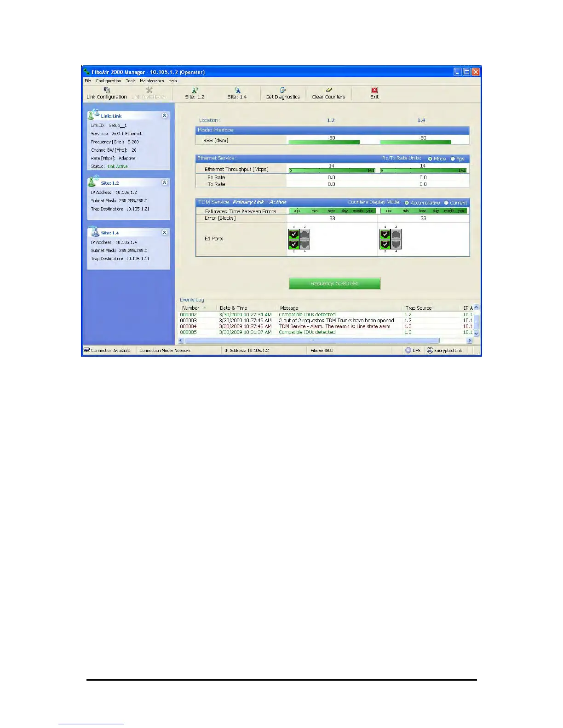Click grey E1 port 3 for site 1.2
The image size is (563, 728).
(304, 234)
